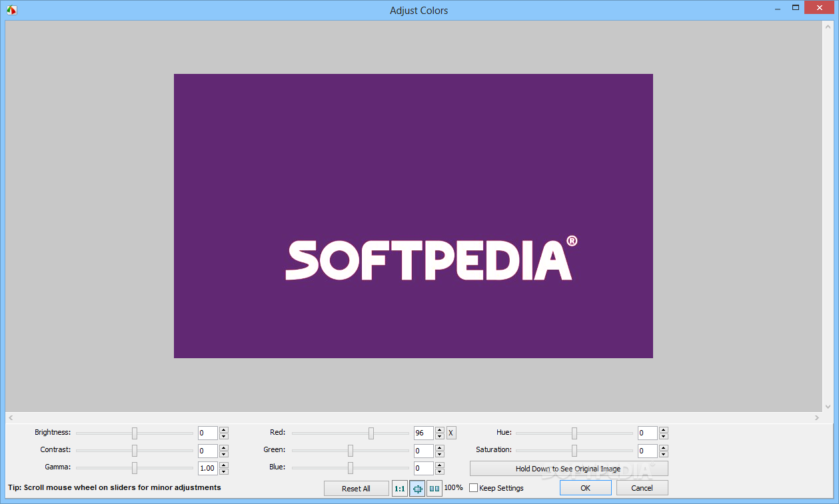839x504 pixels.
Task: Click the Gamma slider handle
Action: (135, 467)
